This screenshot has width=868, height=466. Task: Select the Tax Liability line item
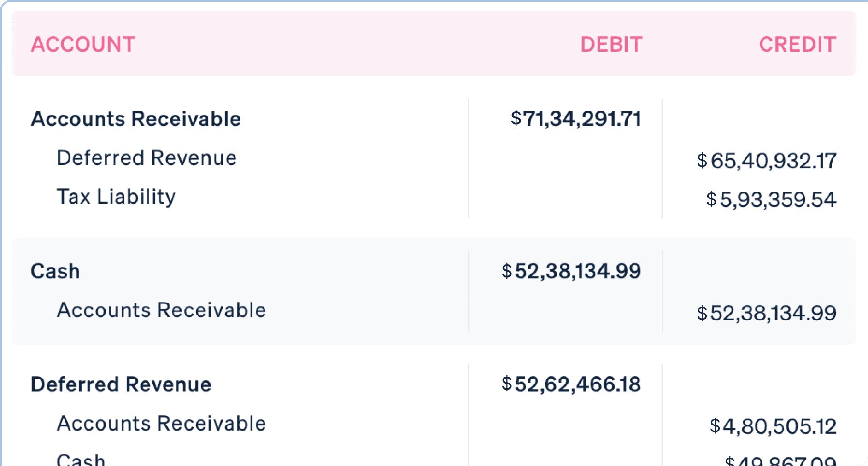click(x=116, y=197)
